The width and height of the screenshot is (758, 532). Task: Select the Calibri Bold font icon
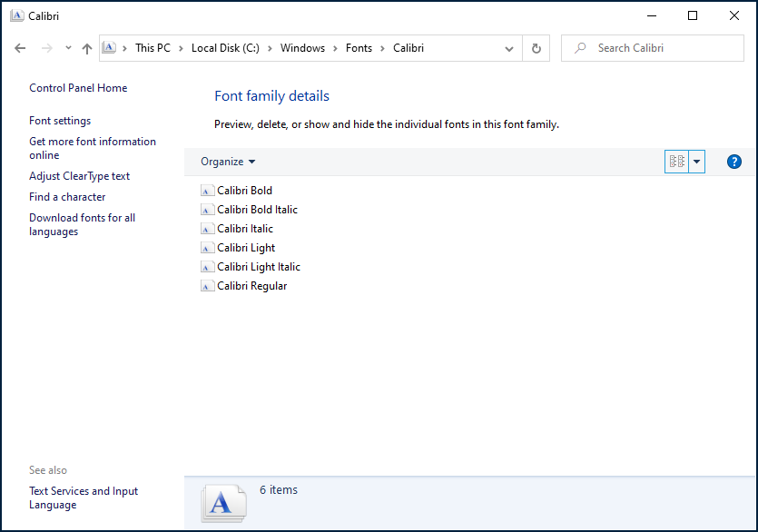coord(208,191)
